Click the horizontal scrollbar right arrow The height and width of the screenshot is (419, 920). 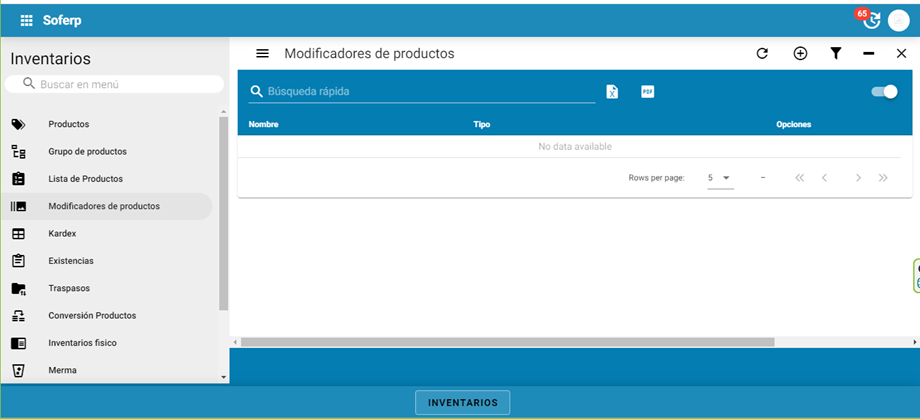915,342
